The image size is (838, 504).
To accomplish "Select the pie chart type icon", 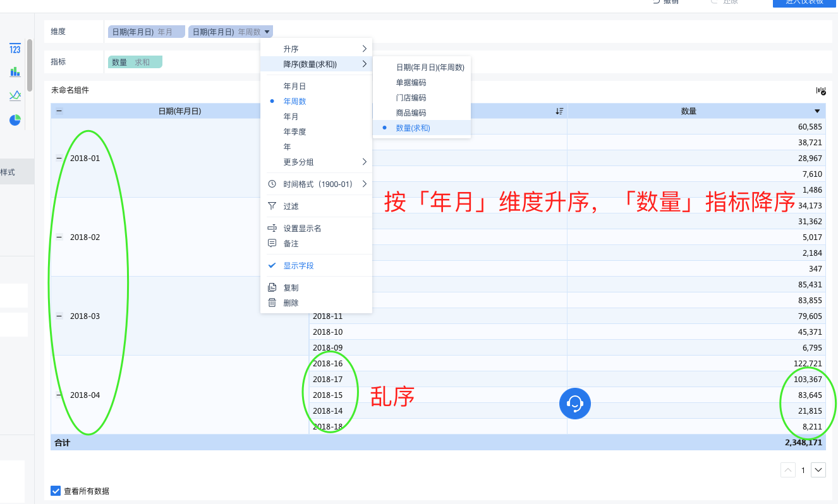I will 15,119.
